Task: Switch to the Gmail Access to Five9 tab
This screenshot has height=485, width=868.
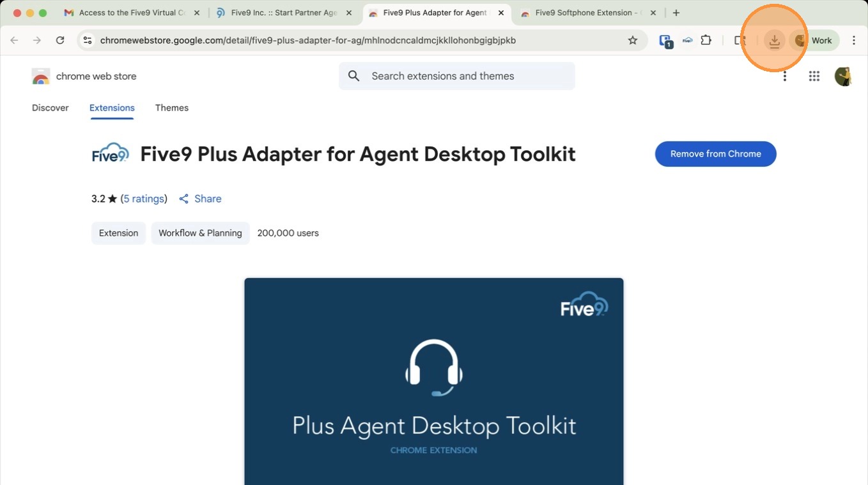Action: coord(132,13)
